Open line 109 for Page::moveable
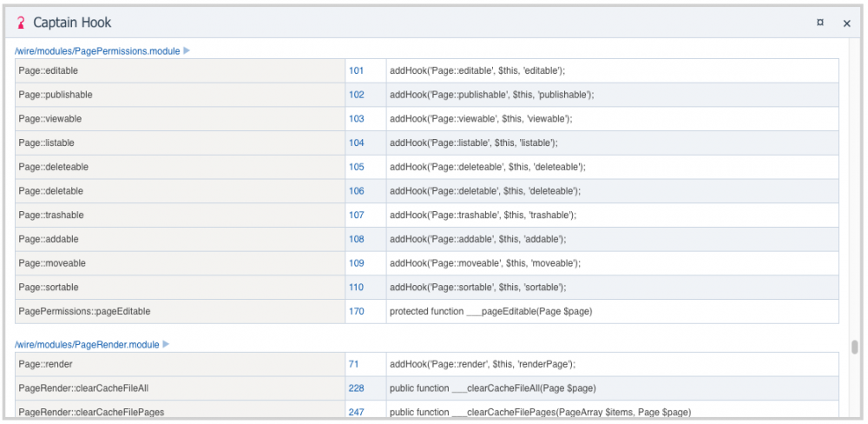This screenshot has height=424, width=868. (356, 263)
